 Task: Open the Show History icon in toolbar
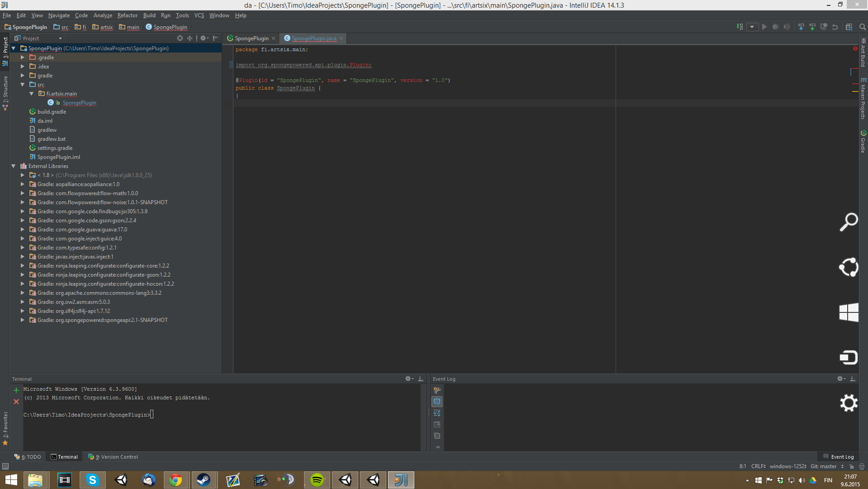tap(824, 27)
